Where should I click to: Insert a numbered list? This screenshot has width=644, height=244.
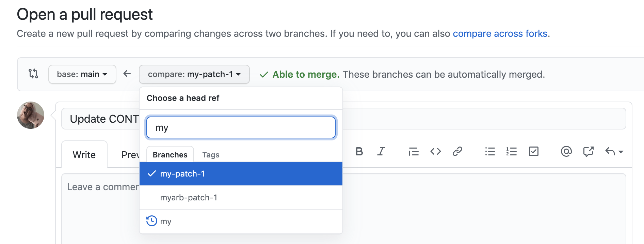pos(511,152)
